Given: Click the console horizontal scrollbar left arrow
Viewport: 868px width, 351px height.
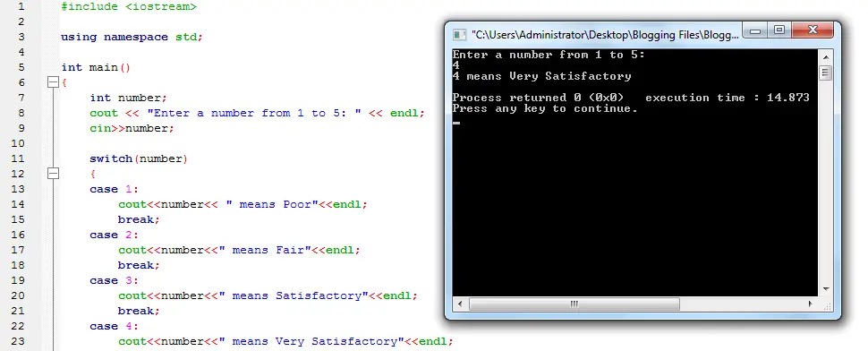Looking at the screenshot, I should tap(459, 304).
